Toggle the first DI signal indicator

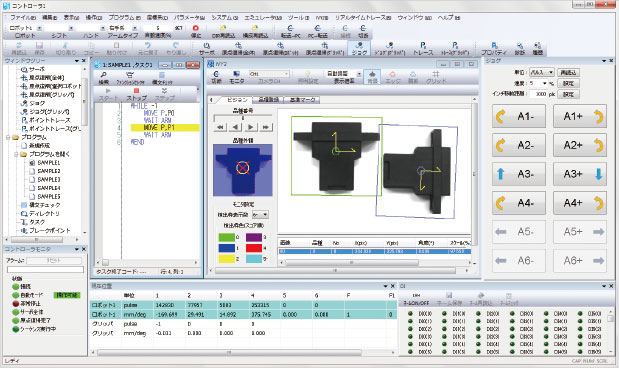pyautogui.click(x=411, y=314)
